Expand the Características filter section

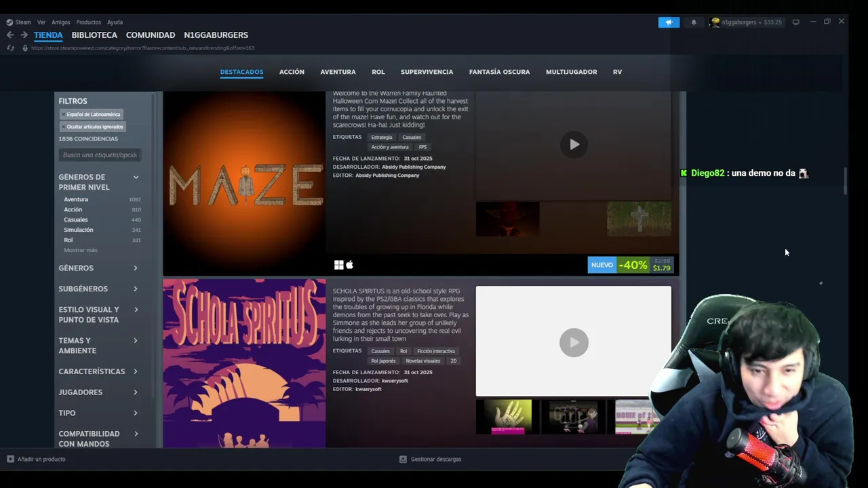(136, 371)
